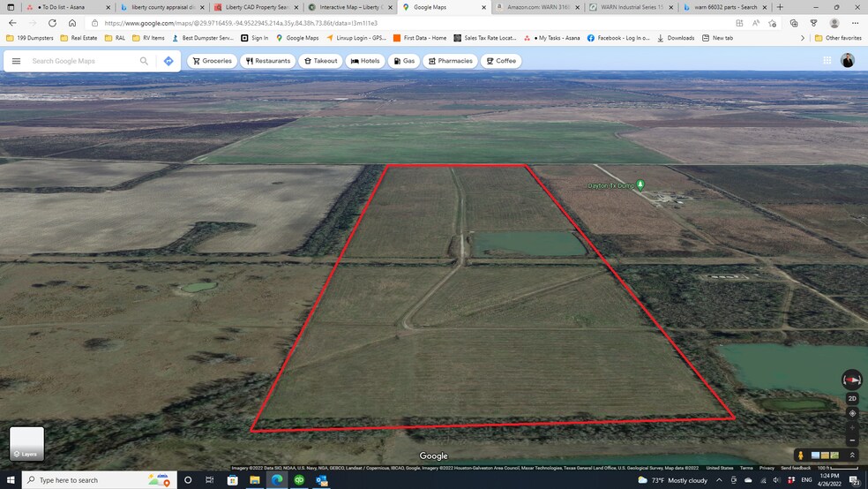Open the Google Maps hamburger menu
This screenshot has height=489, width=868.
click(x=16, y=61)
